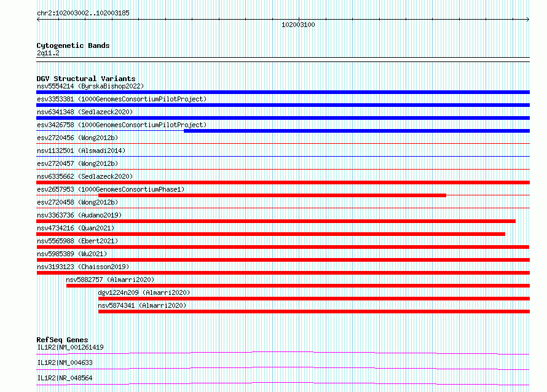Image resolution: width=547 pixels, height=392 pixels.
Task: Select nsv3363736 (Audano2019) variant label
Action: click(x=79, y=215)
